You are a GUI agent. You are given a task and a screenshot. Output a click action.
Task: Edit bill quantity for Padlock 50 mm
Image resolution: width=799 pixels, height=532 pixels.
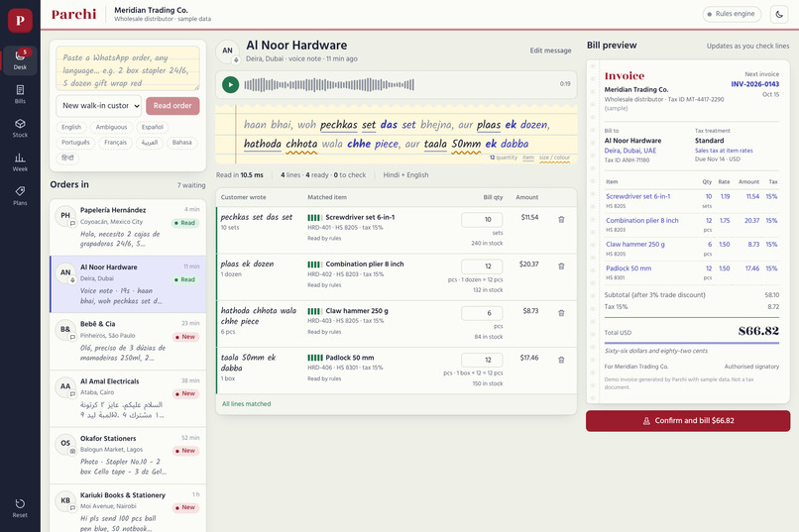(x=482, y=360)
